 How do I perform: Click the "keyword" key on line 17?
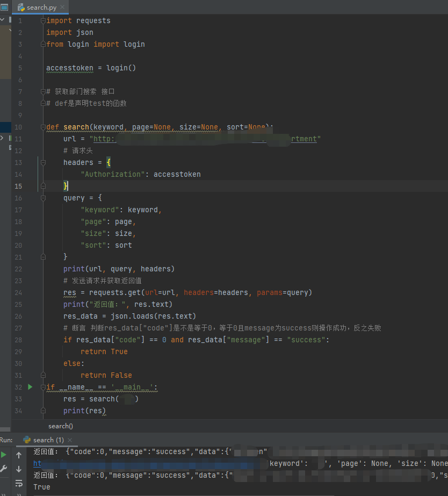(x=100, y=210)
